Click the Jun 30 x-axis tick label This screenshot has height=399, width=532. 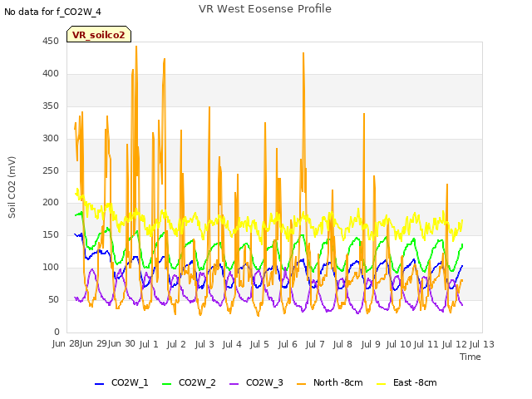(121, 344)
